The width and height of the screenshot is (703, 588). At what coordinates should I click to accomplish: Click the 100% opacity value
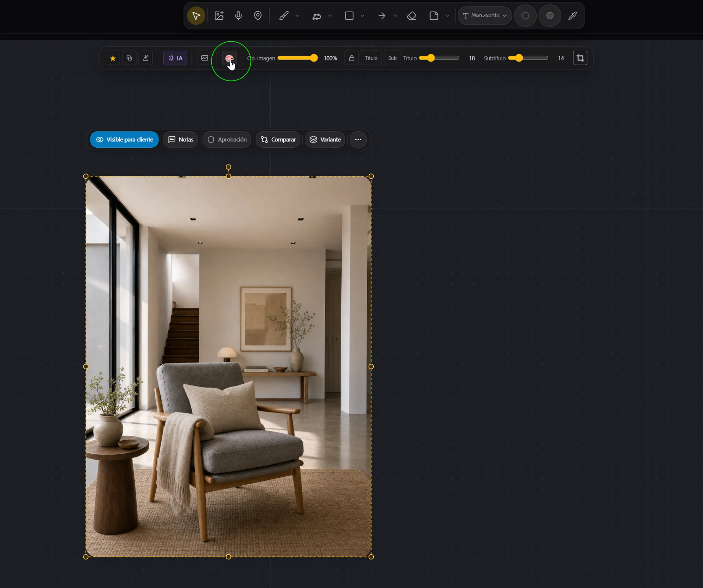tap(330, 58)
